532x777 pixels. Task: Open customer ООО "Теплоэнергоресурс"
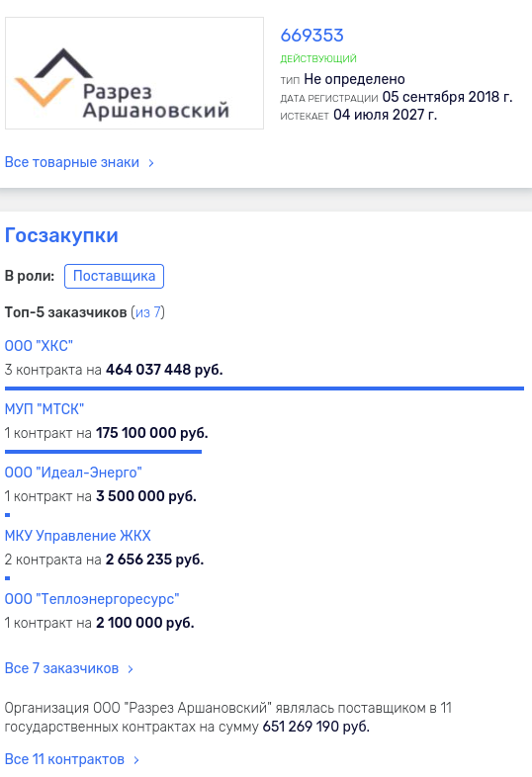pyautogui.click(x=92, y=599)
